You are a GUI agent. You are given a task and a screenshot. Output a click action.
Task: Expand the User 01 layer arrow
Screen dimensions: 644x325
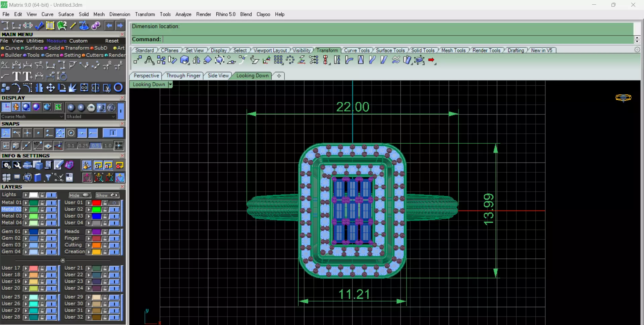89,203
